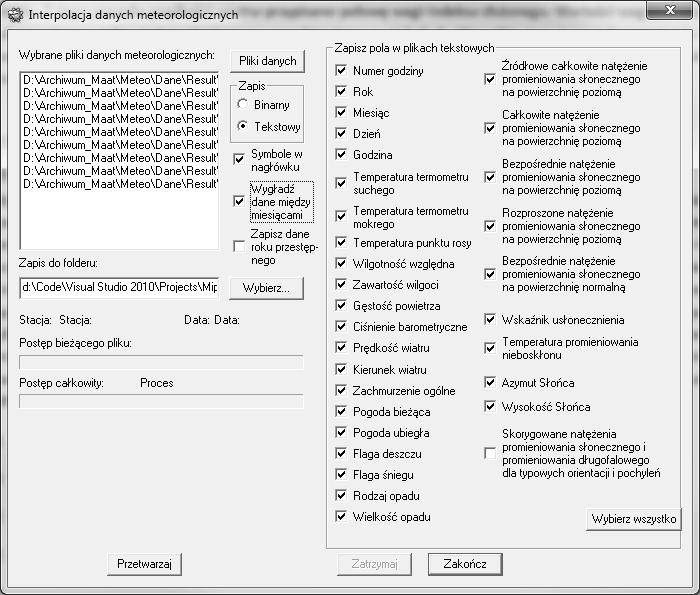This screenshot has width=700, height=595.
Task: Toggle Całkowite natężenie promieniowania słonecznego checkbox
Action: point(490,129)
